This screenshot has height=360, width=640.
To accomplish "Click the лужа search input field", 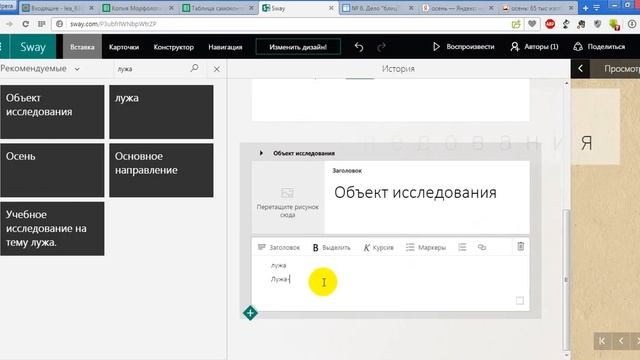I will click(x=152, y=69).
